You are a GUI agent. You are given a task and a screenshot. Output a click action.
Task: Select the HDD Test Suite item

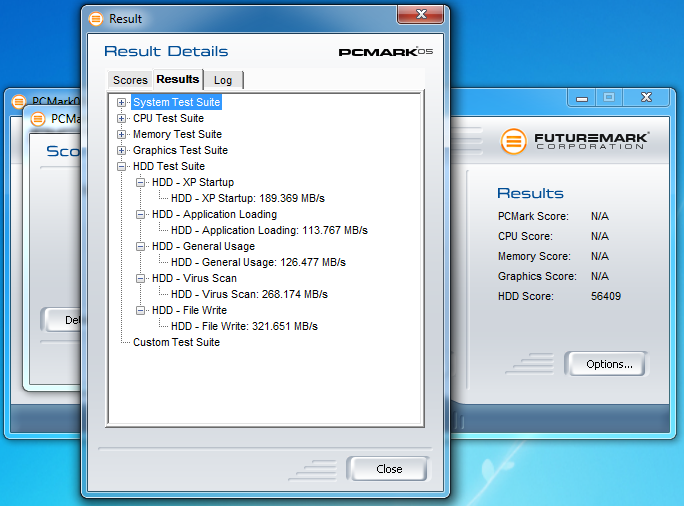pyautogui.click(x=169, y=167)
